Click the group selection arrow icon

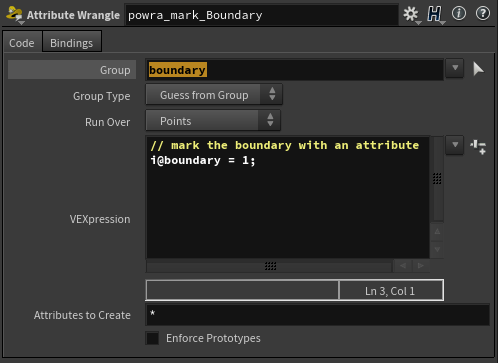(x=478, y=69)
